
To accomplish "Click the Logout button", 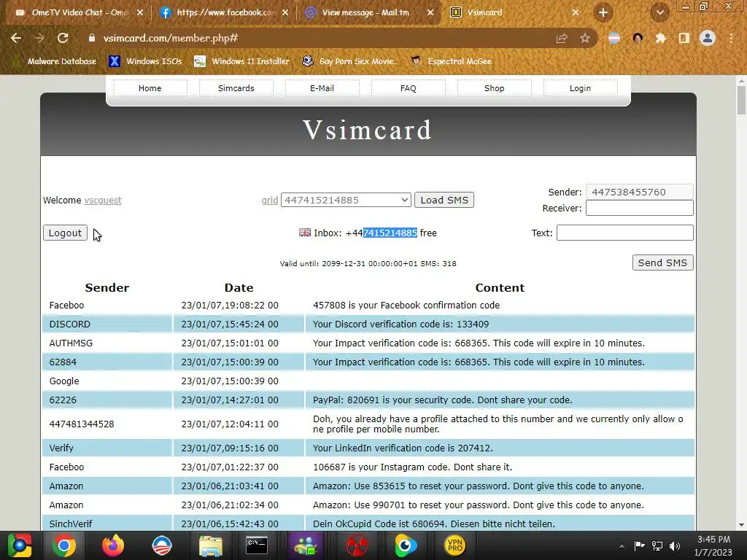I will click(x=65, y=233).
